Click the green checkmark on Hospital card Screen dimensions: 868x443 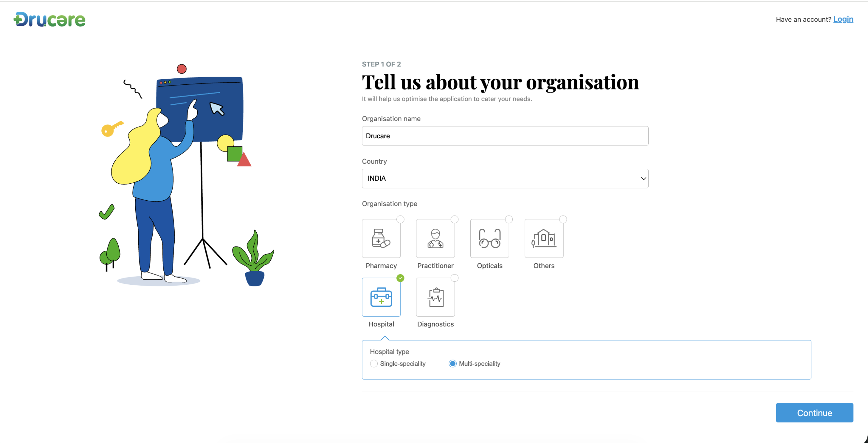[400, 278]
